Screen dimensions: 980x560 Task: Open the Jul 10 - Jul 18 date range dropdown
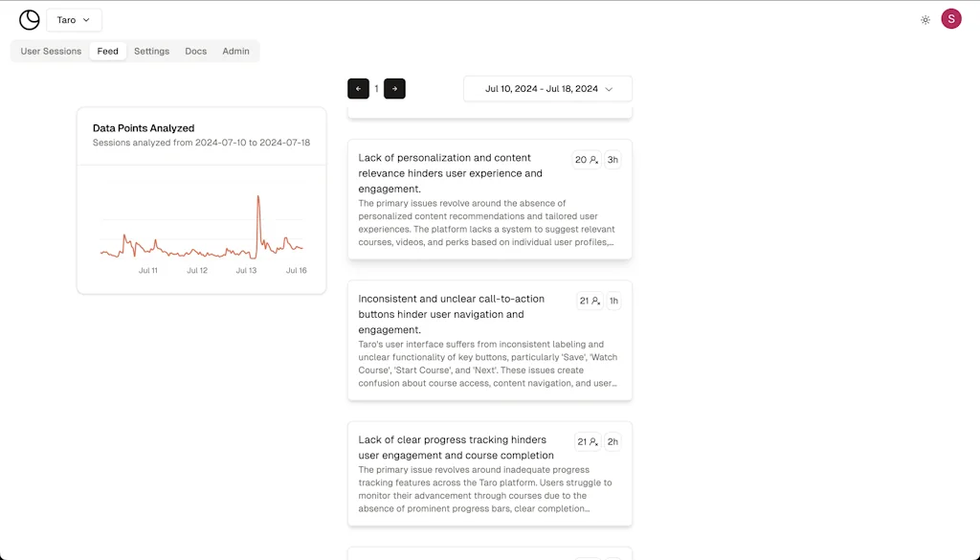pyautogui.click(x=547, y=88)
